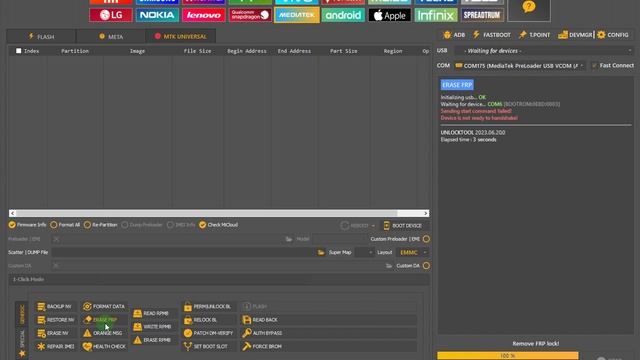Run FORMAT DATA operation
640x360 pixels.
pos(104,307)
